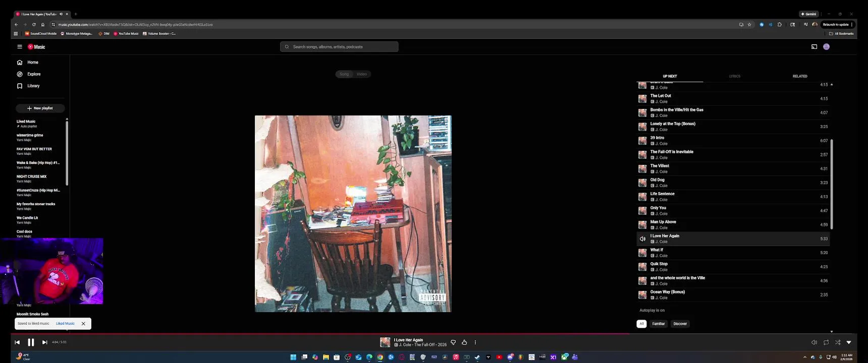Pause the current song
The image size is (868, 363).
[31, 342]
